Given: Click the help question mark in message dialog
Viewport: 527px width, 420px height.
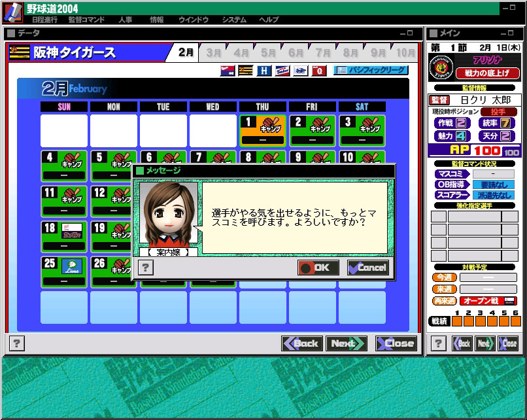Looking at the screenshot, I should click(146, 268).
